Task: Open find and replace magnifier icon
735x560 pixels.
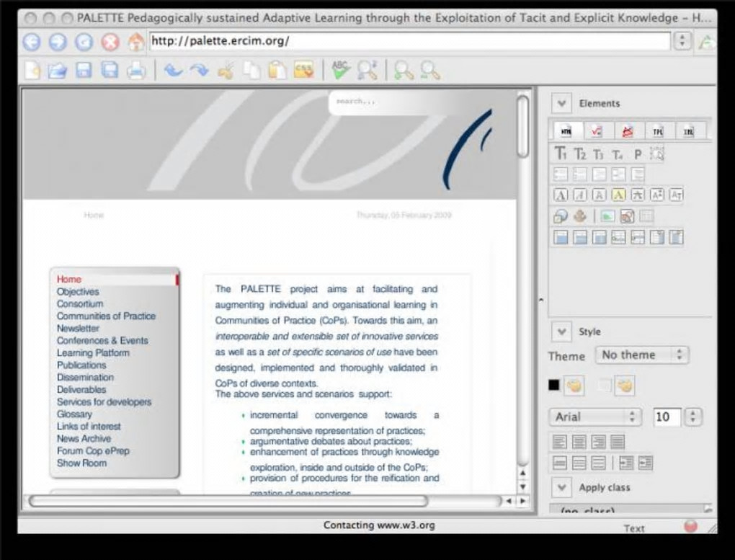Action: 367,71
